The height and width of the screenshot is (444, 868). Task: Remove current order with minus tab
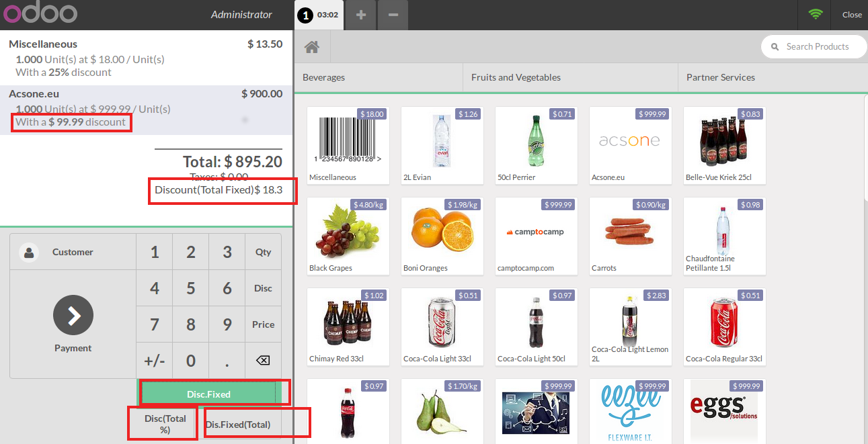(393, 15)
